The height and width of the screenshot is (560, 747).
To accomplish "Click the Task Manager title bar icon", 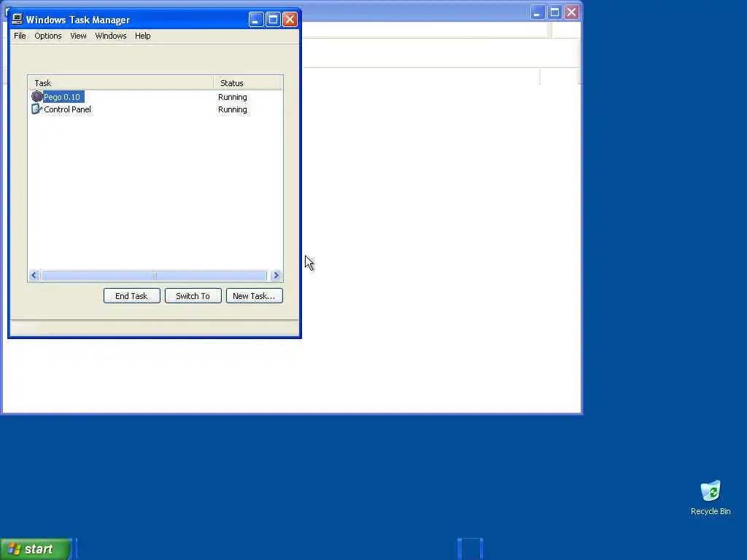I will click(18, 19).
